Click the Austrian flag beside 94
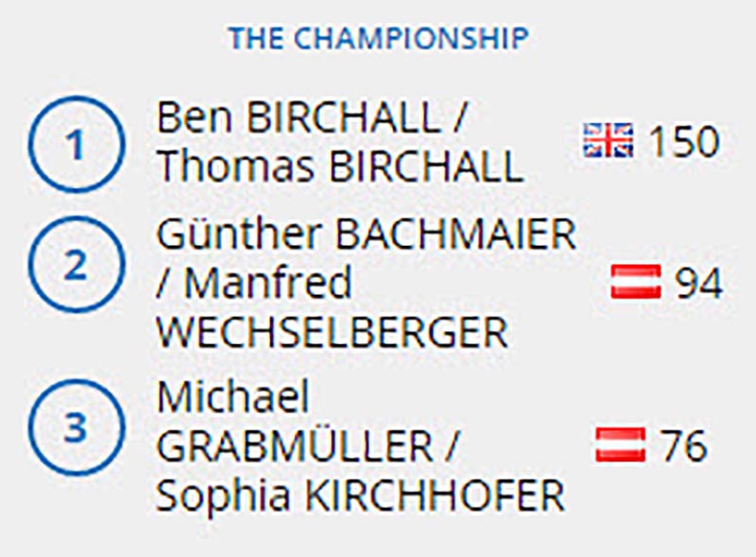Image resolution: width=756 pixels, height=557 pixels. [636, 282]
